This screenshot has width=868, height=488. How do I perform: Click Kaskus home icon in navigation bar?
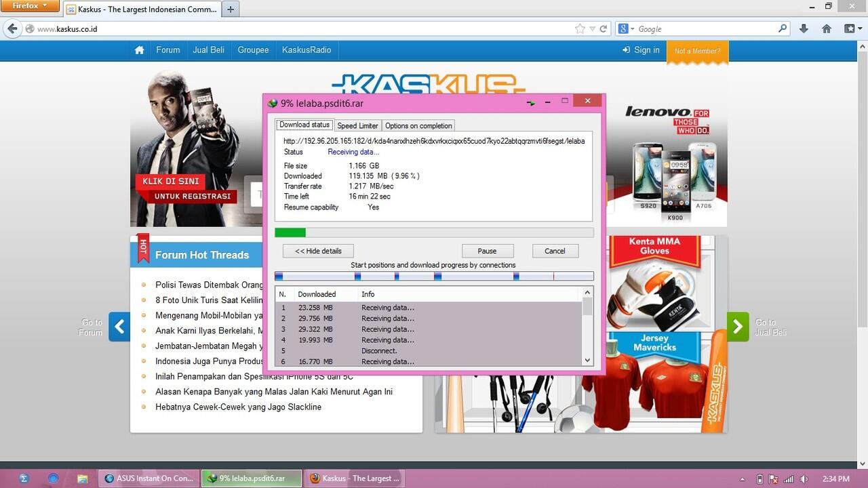(139, 50)
